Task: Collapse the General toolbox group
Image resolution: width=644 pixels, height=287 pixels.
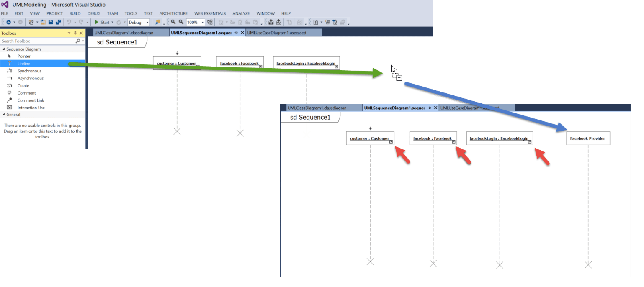Action: 3,115
